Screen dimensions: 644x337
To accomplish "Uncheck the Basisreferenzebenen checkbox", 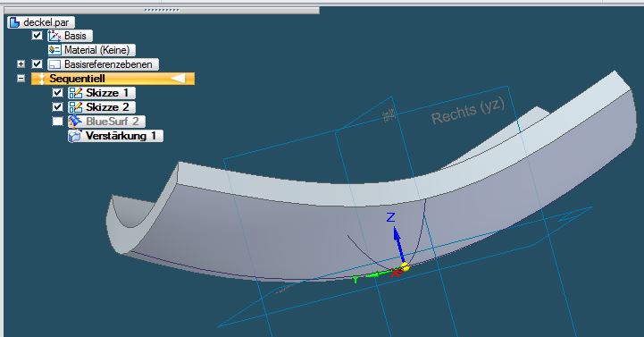I will (37, 64).
